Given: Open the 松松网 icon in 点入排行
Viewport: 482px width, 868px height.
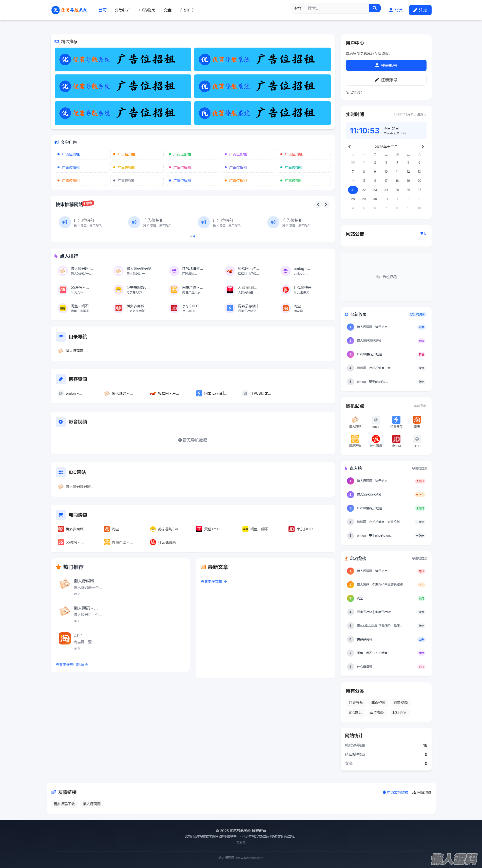Looking at the screenshot, I should (x=230, y=271).
